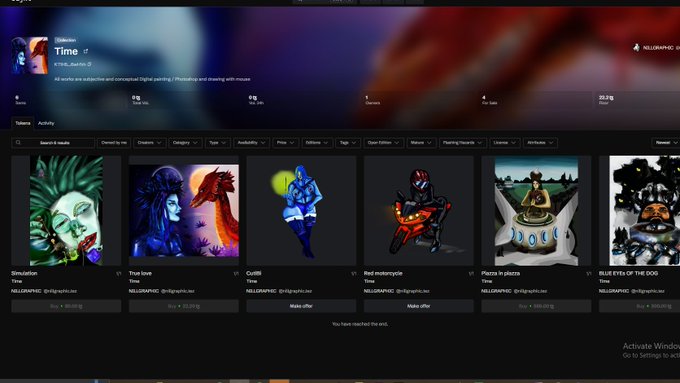Open the True love artwork thumbnail

tap(184, 211)
